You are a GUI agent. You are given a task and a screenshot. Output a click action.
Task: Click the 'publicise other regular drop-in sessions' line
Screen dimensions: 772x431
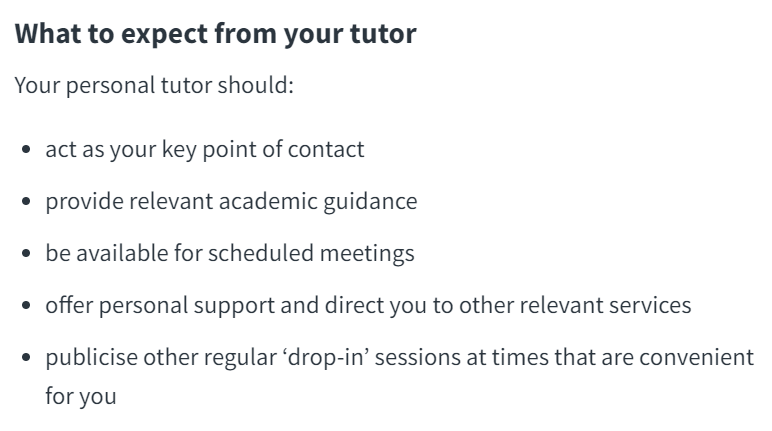coord(400,358)
